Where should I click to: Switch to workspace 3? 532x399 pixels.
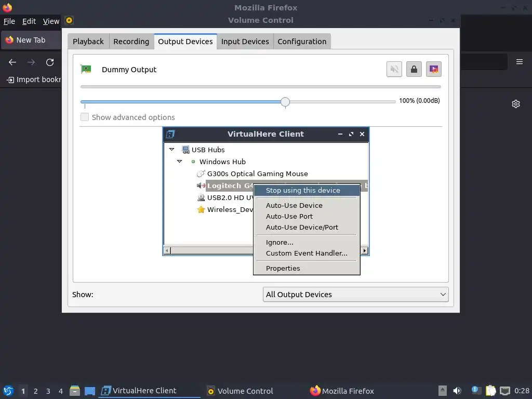[48, 391]
